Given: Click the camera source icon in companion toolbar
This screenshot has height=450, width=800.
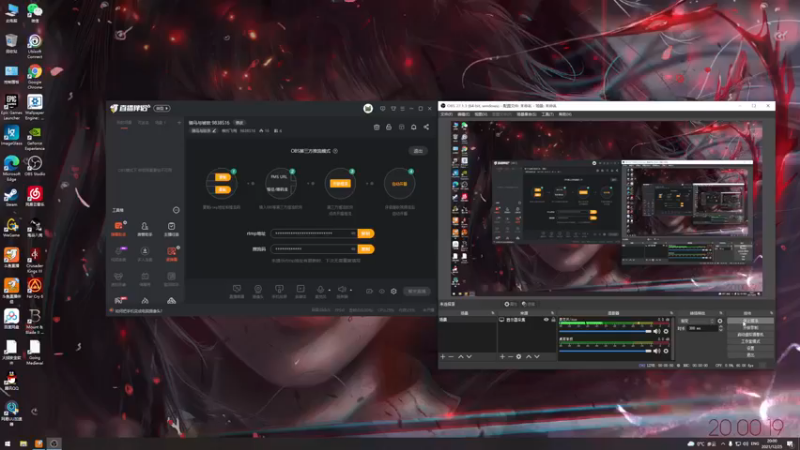Looking at the screenshot, I should tap(258, 289).
